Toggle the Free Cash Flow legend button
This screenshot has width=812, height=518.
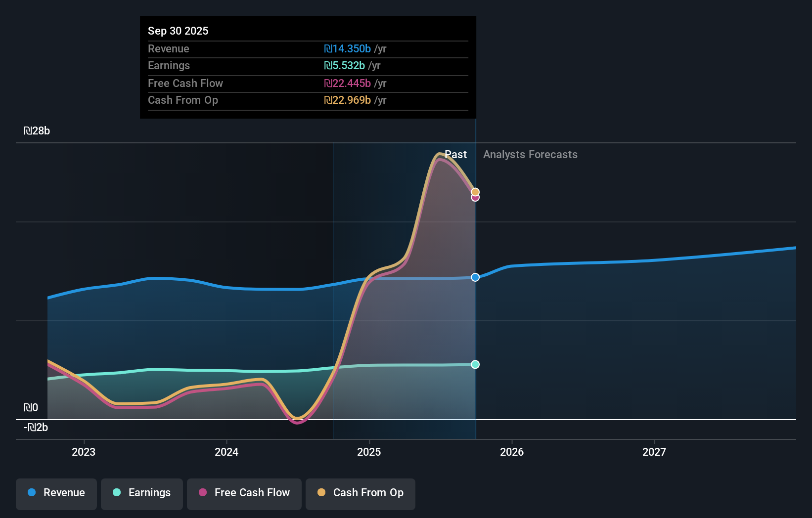244,494
